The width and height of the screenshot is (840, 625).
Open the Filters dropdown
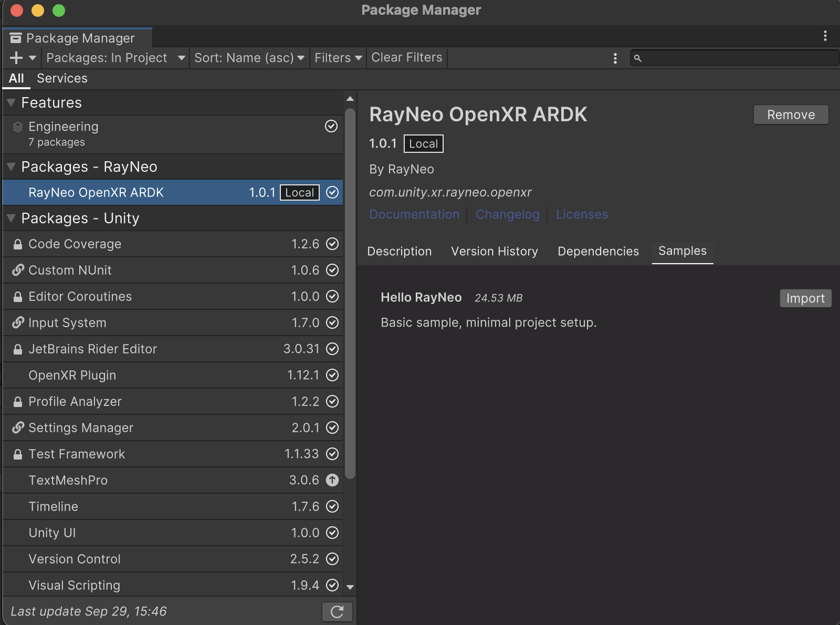click(338, 58)
